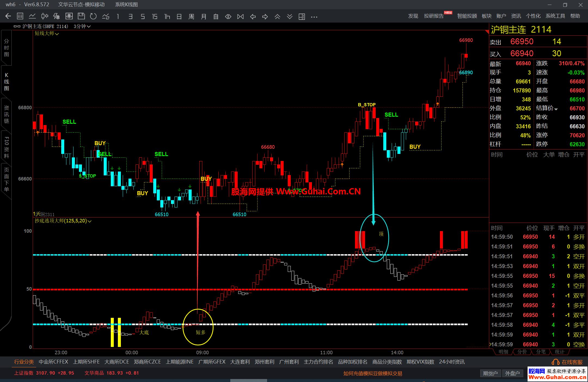Click the back arrow icon
Screen dimensions: 588x382
[x=8, y=17]
